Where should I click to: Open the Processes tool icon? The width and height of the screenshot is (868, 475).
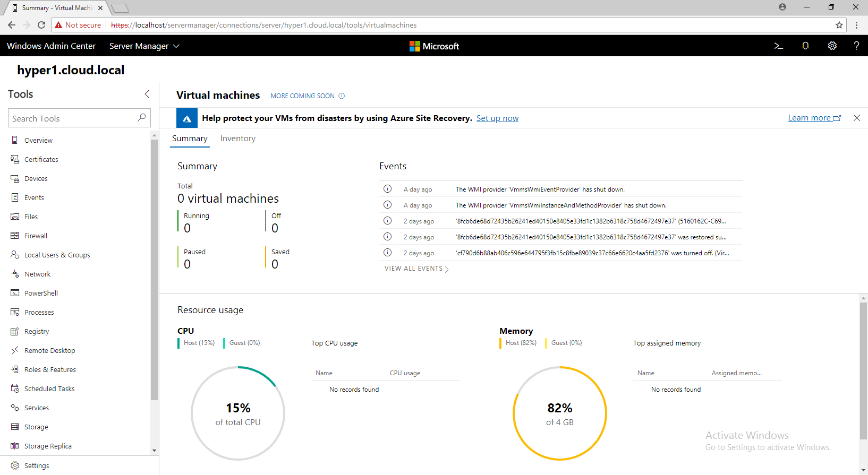(15, 312)
